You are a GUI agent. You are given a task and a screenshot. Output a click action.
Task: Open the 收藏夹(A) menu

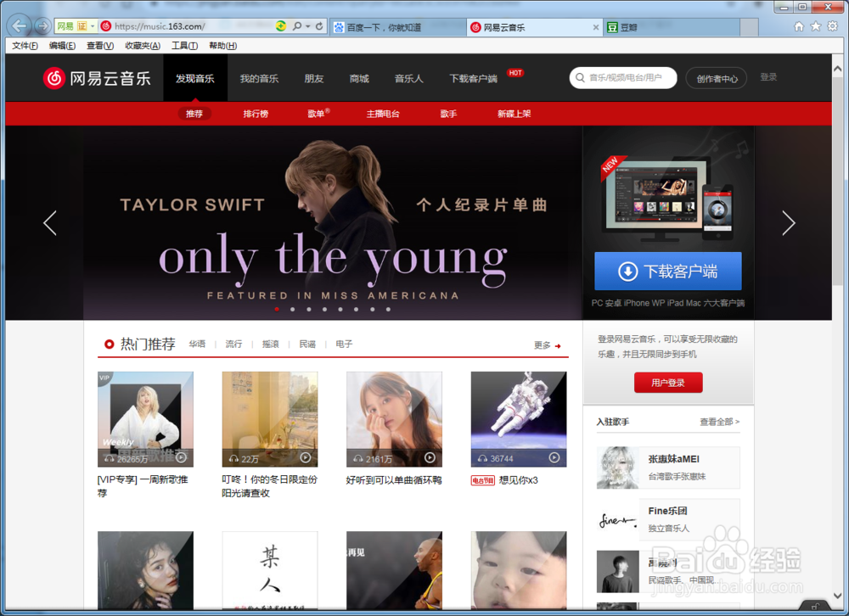(143, 46)
